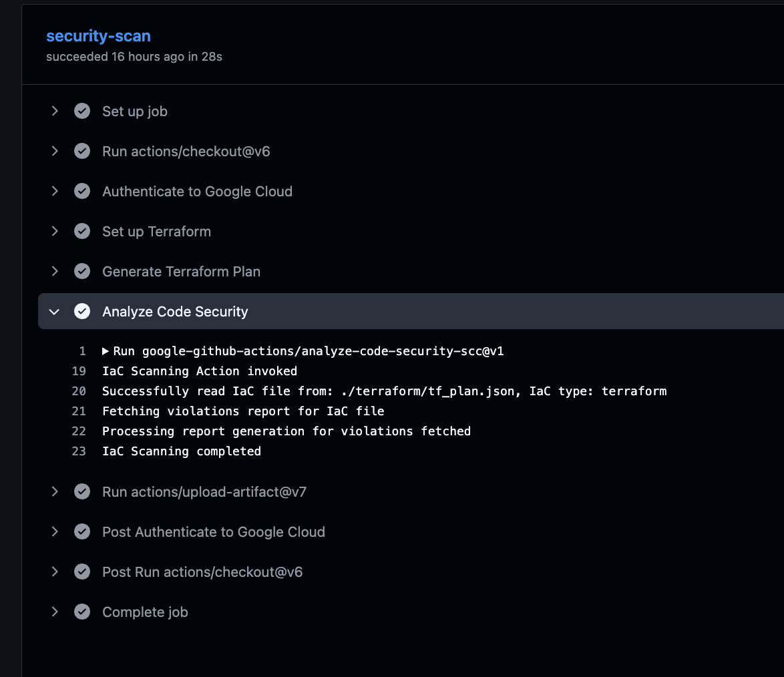
Task: Select Authenticate to Google Cloud step label
Action: pyautogui.click(x=197, y=192)
